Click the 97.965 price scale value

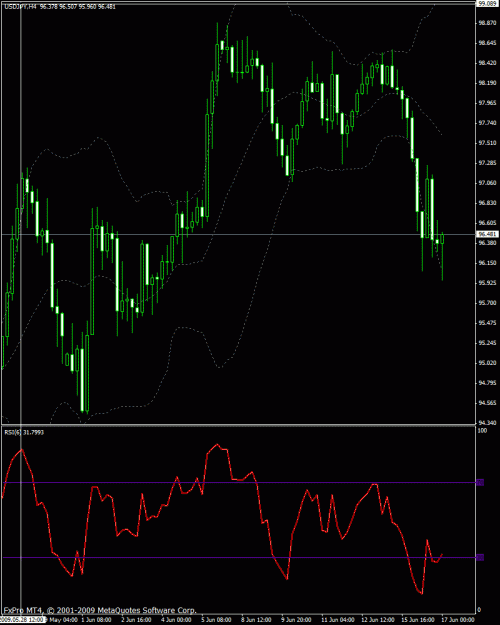[x=487, y=103]
